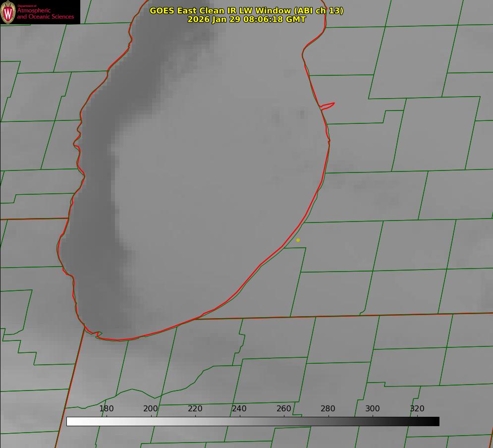This screenshot has height=448, width=493.
Task: Click the white end of the colorbar
Action: [x=71, y=421]
